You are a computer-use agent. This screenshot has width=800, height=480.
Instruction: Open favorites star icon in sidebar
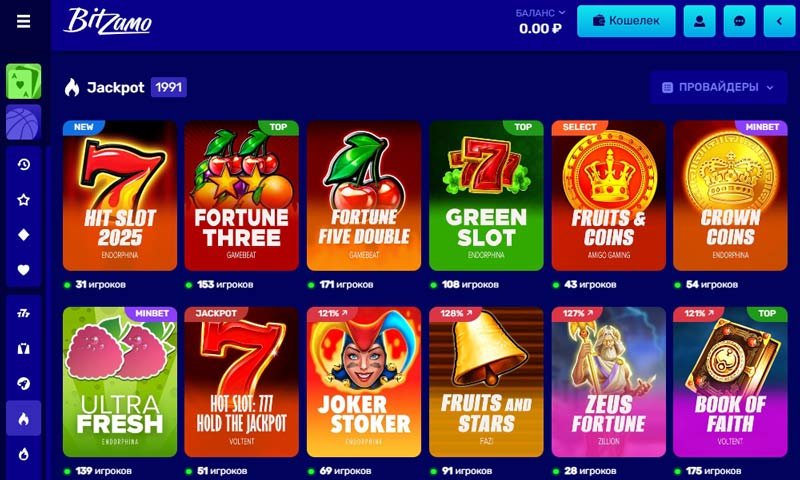(x=23, y=199)
